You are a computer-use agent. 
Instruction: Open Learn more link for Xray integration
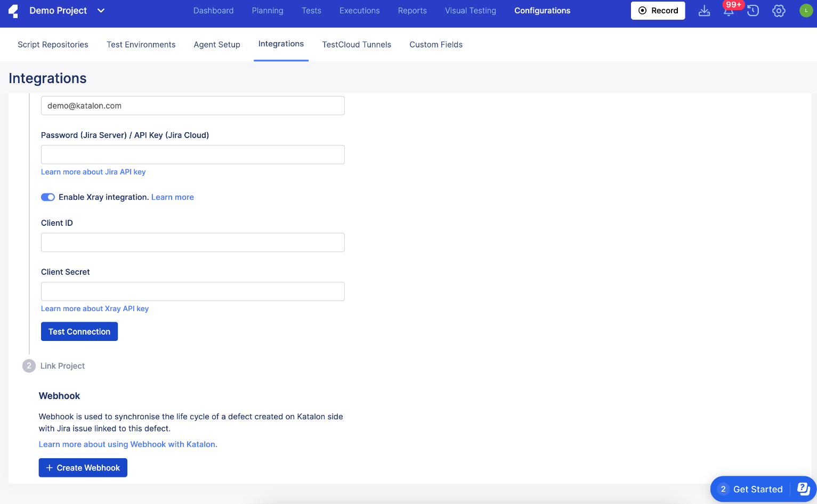click(173, 197)
